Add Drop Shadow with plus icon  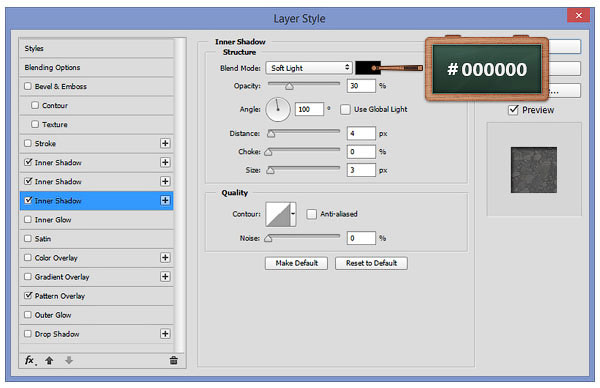pyautogui.click(x=165, y=334)
